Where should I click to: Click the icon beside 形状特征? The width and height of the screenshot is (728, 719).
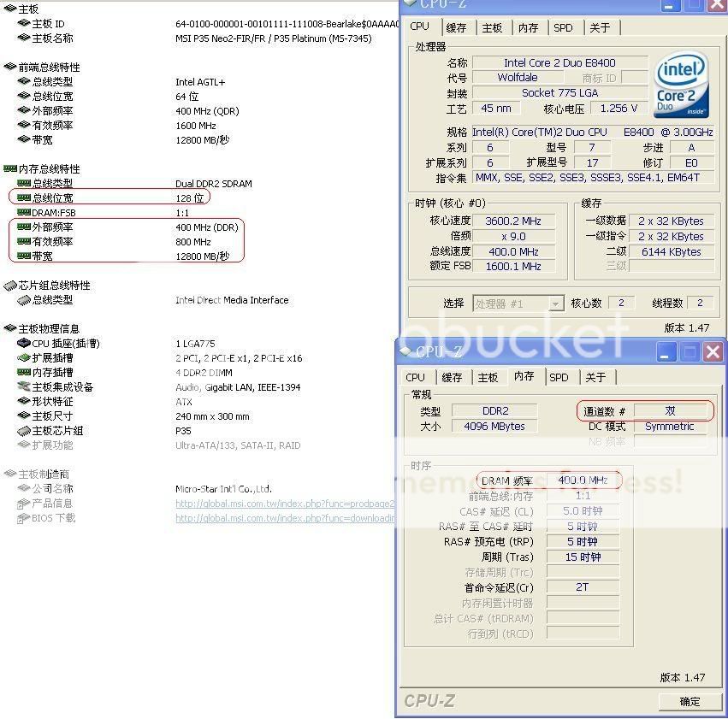pos(24,401)
